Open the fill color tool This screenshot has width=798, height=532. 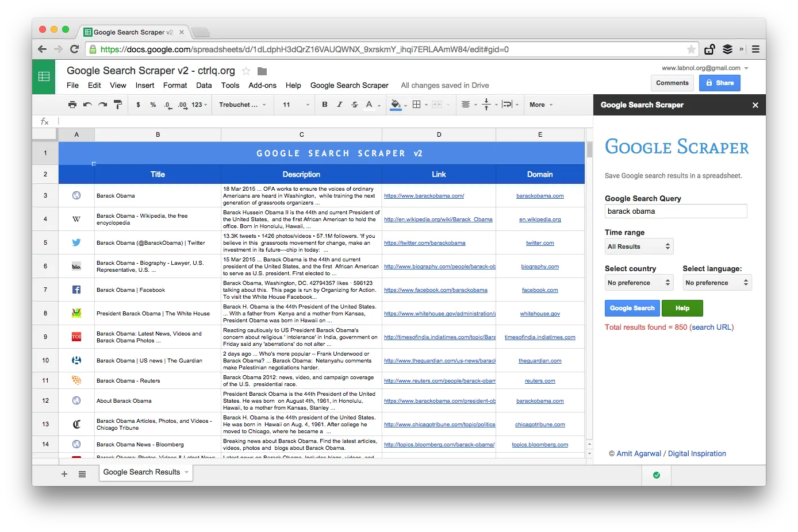pyautogui.click(x=397, y=105)
